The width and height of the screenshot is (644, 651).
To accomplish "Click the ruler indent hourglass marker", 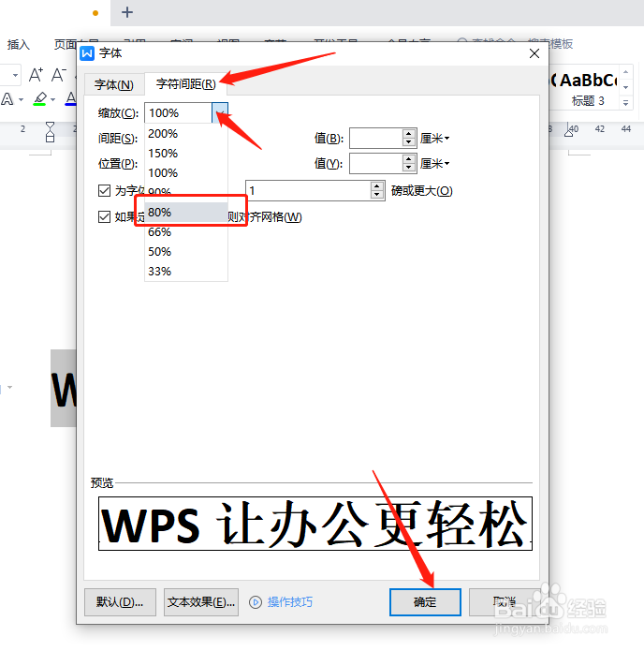I will [50, 132].
